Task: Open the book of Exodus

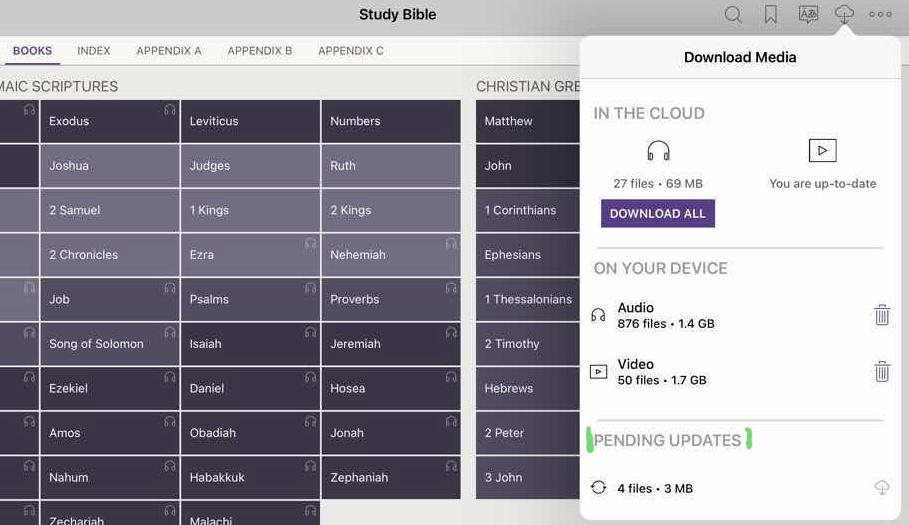Action: [x=109, y=122]
